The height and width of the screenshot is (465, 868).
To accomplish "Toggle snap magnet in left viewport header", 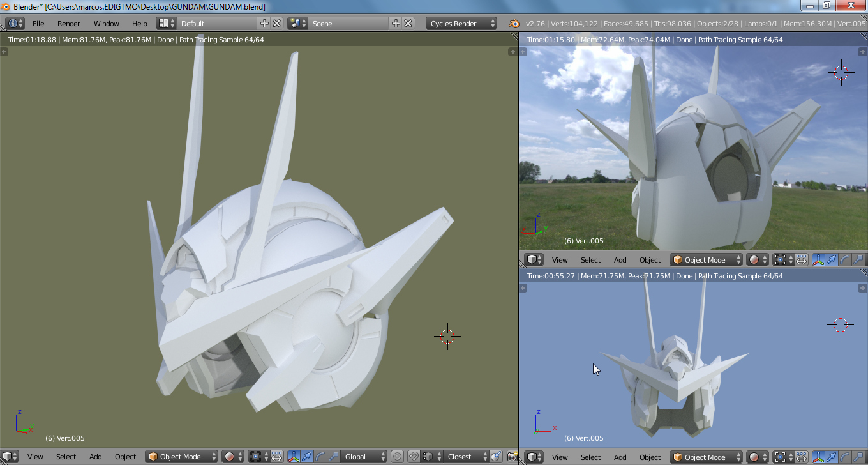I will 414,457.
